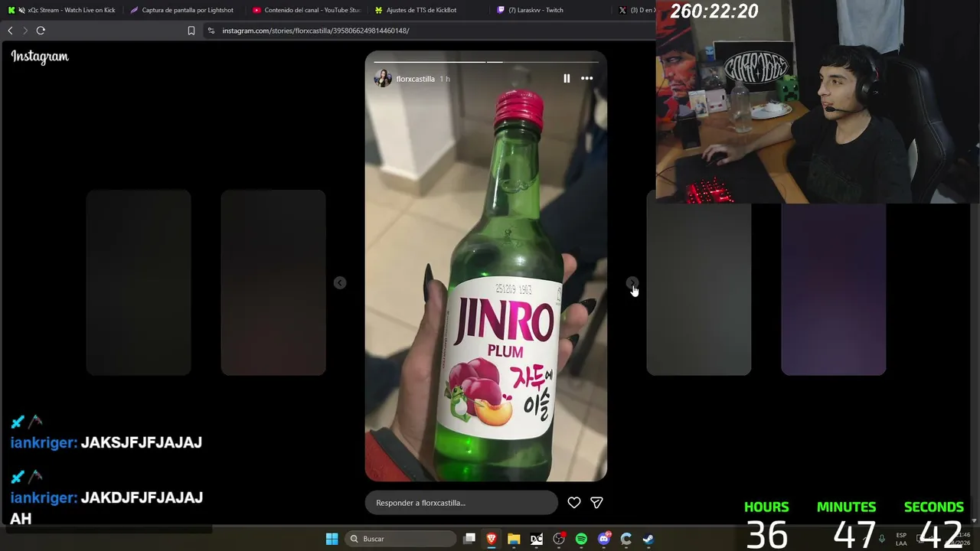Open the Instagram logo home link

click(x=40, y=57)
